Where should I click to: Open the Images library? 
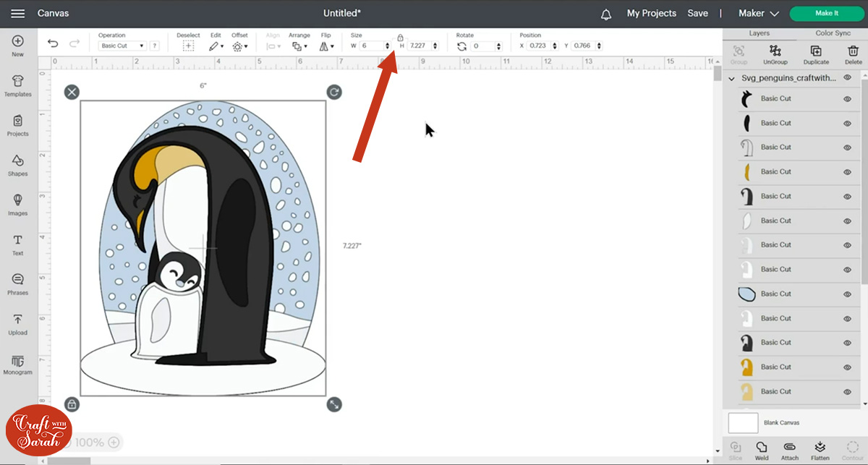coord(18,205)
